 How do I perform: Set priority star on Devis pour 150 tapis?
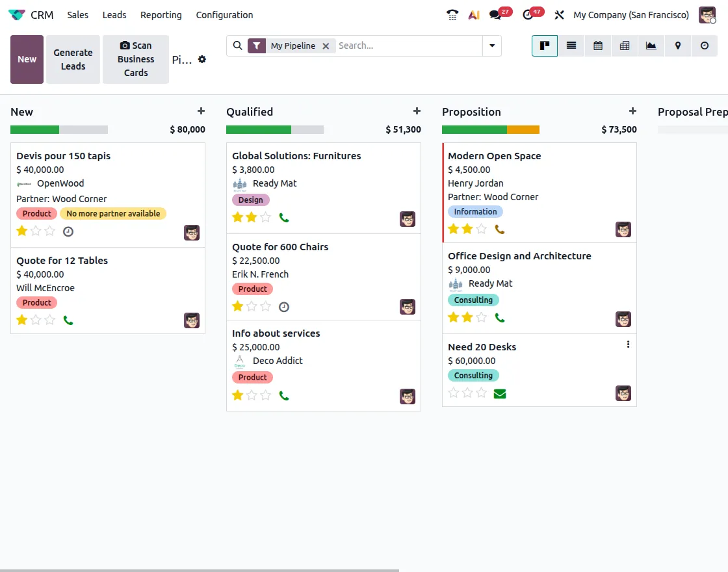click(x=21, y=231)
